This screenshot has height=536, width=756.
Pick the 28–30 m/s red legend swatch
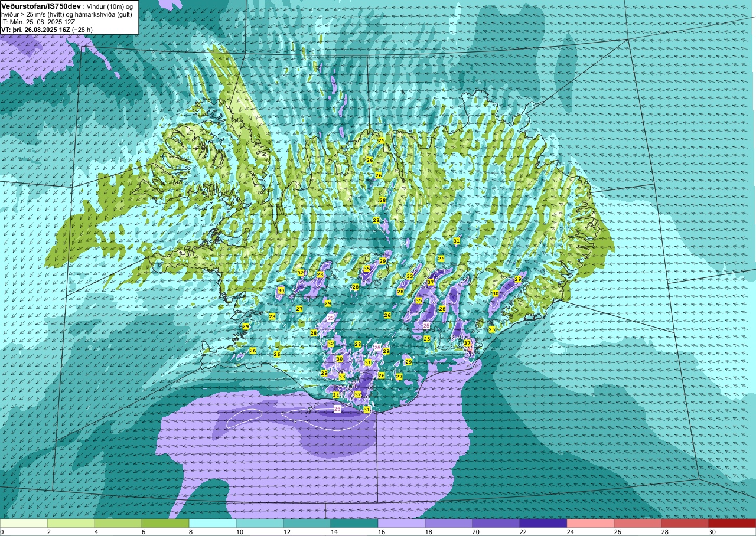[685, 523]
